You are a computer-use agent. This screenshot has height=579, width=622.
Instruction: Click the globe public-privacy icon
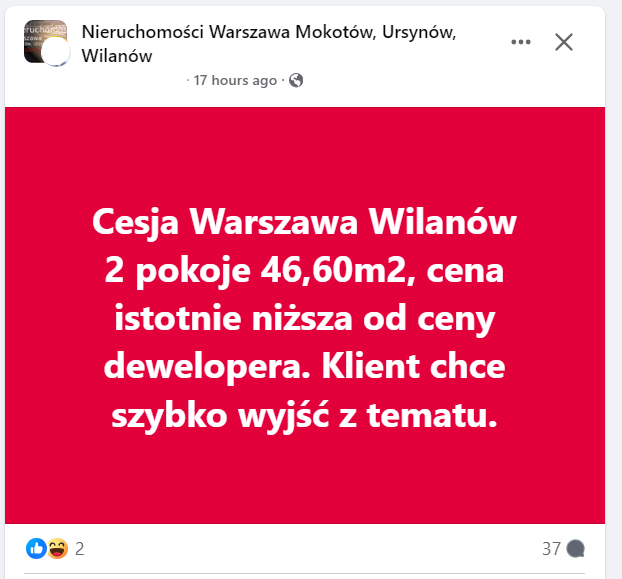[296, 81]
